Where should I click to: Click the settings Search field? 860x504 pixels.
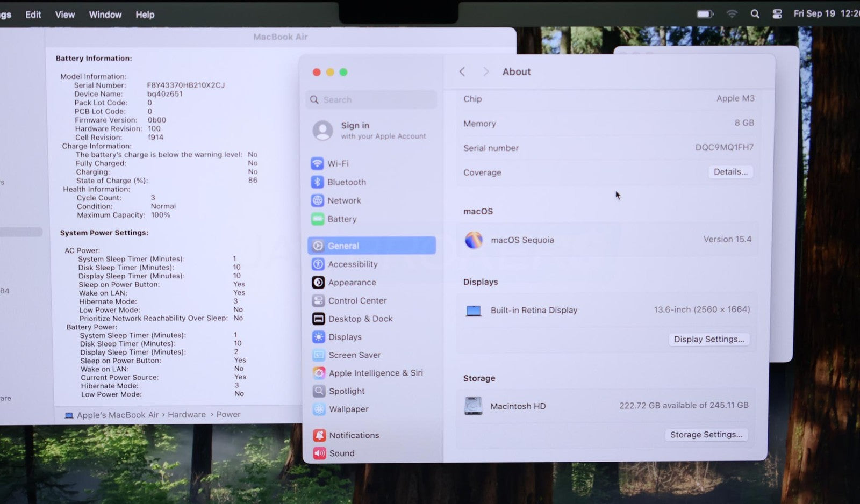[x=372, y=100]
